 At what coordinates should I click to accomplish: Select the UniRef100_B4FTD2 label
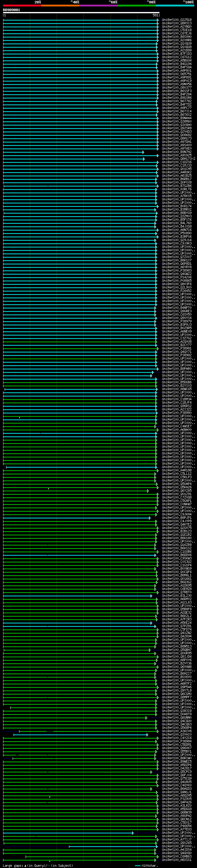coord(177,104)
